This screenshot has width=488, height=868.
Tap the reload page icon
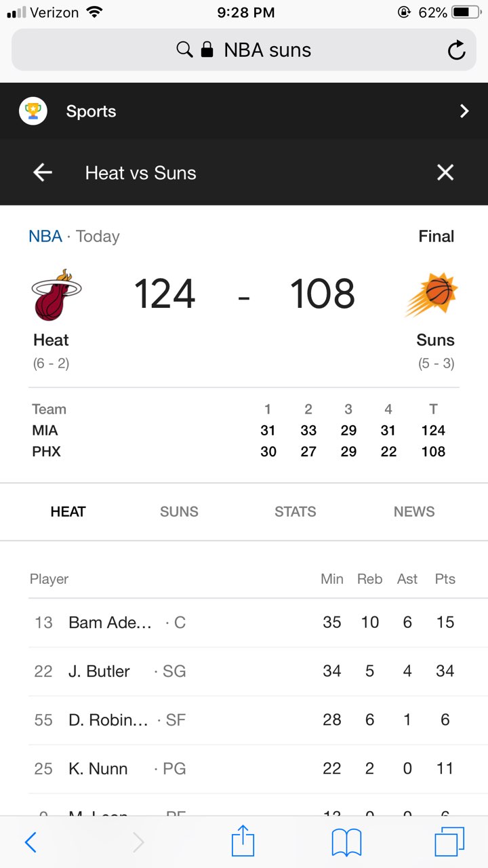(457, 50)
